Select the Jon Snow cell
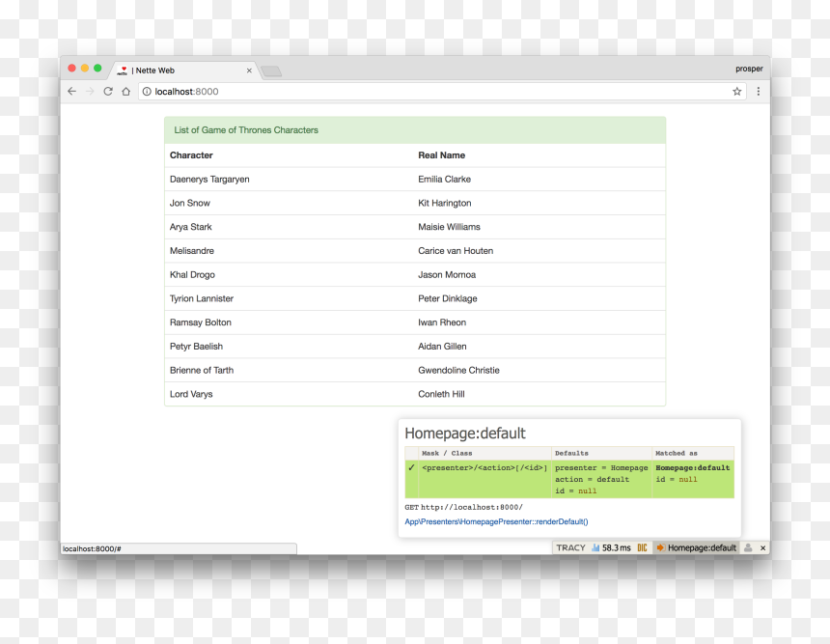830x644 pixels. (x=289, y=203)
